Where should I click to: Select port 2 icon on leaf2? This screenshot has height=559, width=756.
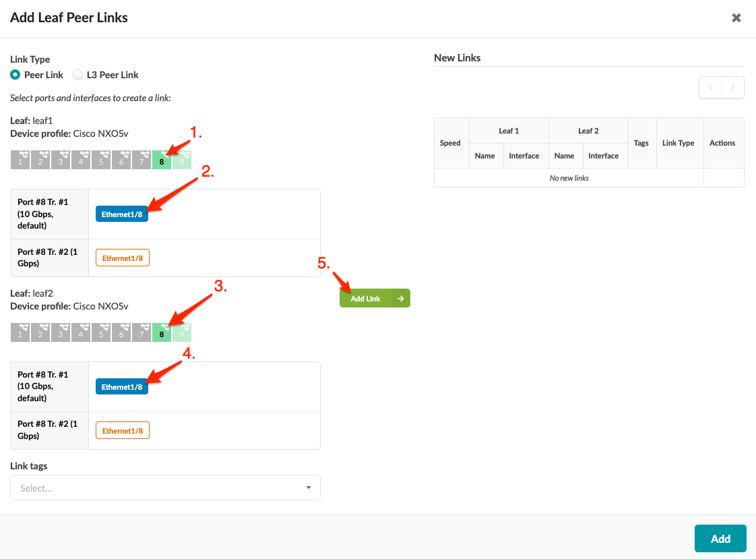[x=40, y=332]
